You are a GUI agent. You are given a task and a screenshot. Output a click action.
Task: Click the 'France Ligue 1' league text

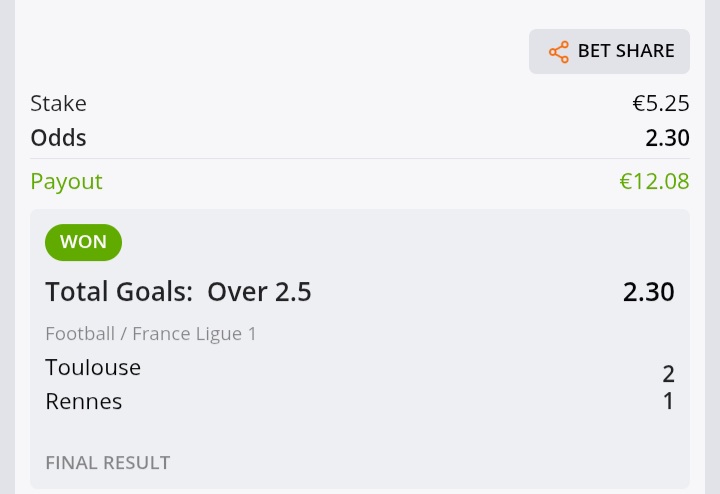click(x=195, y=334)
